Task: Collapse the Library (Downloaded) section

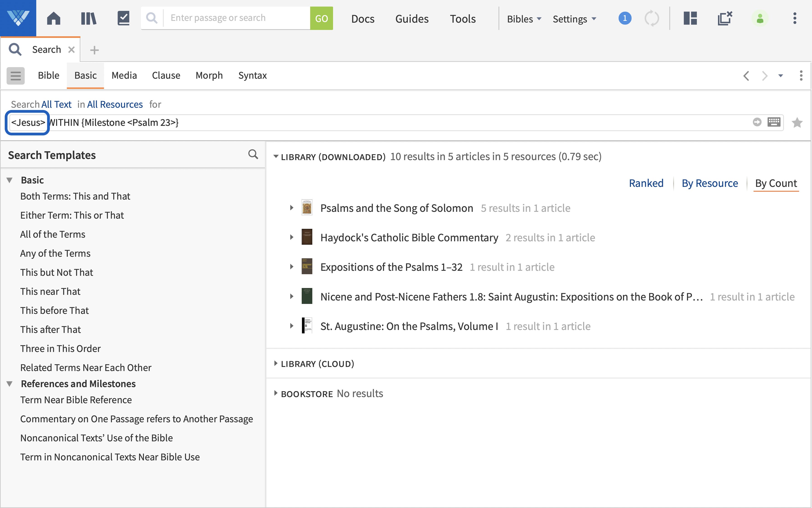Action: [276, 156]
